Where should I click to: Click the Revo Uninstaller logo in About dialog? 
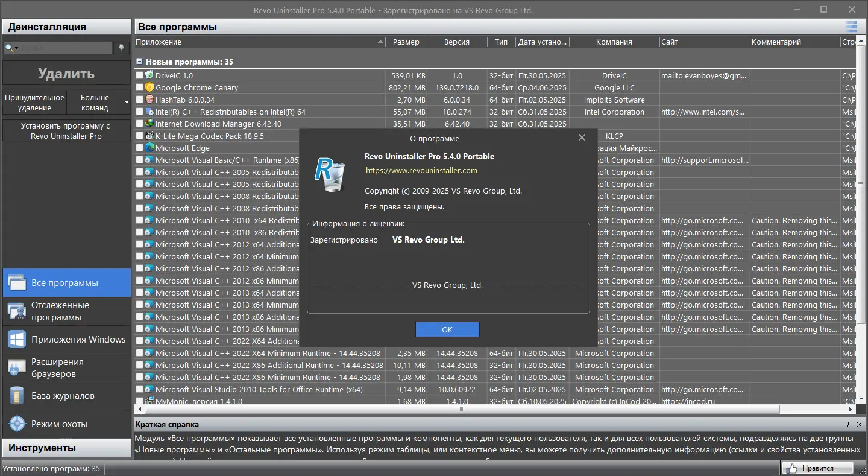pos(330,174)
